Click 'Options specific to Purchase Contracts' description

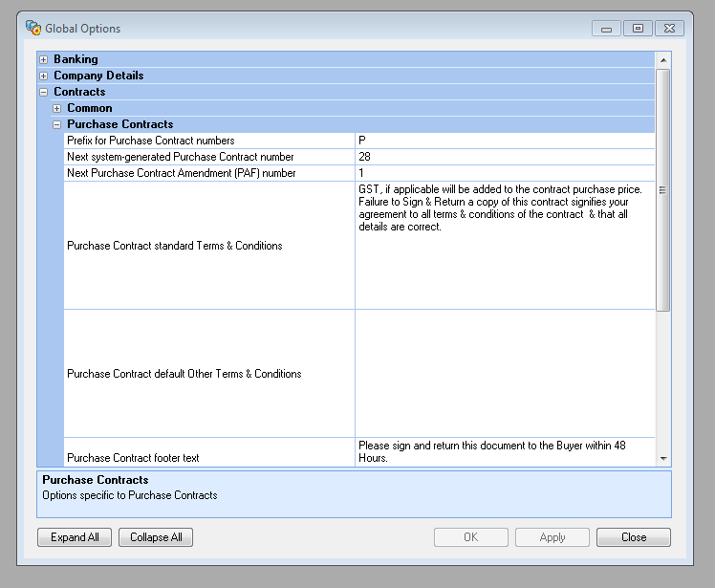coord(129,495)
